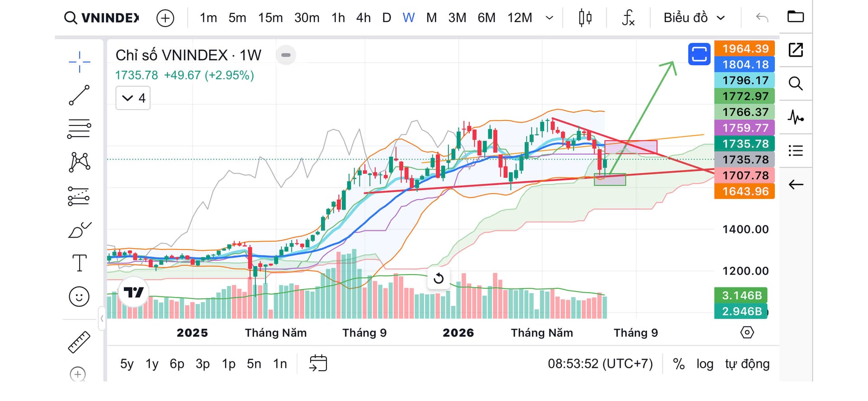The image size is (868, 401).
Task: Click the Chỉ số VNINDEX · 1W title
Action: [x=189, y=55]
